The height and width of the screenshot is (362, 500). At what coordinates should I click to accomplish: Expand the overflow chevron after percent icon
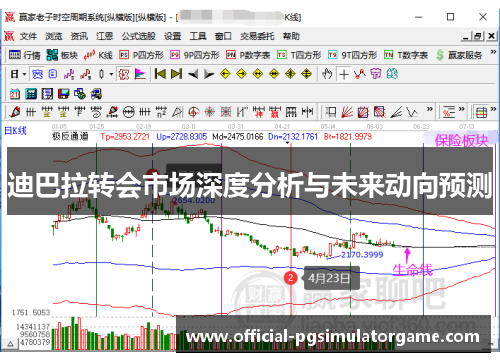coord(462,109)
